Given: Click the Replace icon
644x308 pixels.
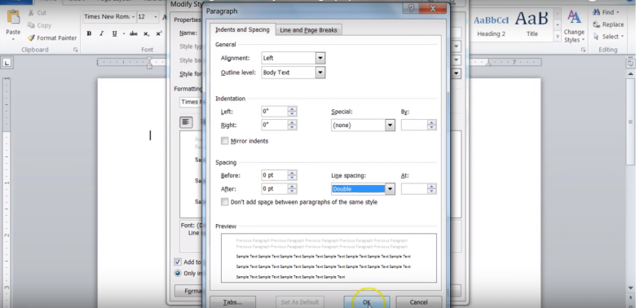Looking at the screenshot, I should click(597, 24).
